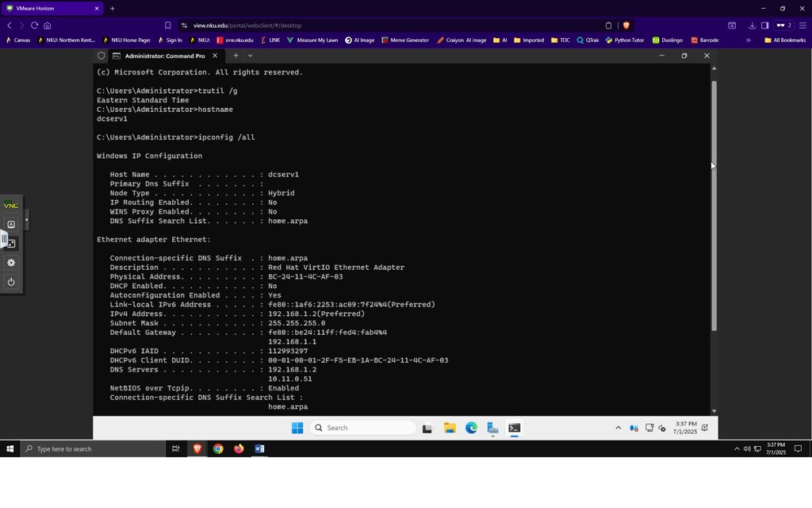Open the VMware Horizon sidebar settings gear
812x508 pixels.
11,263
